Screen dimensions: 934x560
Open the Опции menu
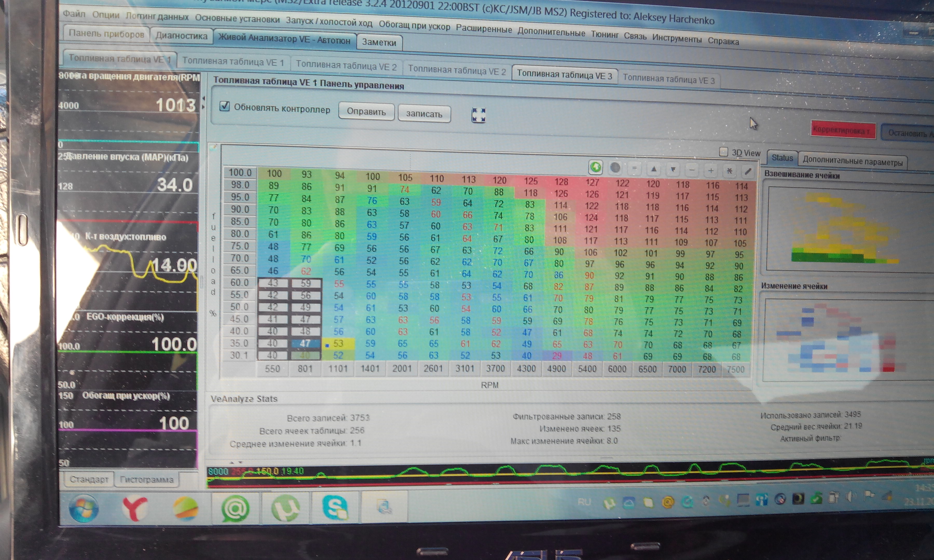click(106, 15)
